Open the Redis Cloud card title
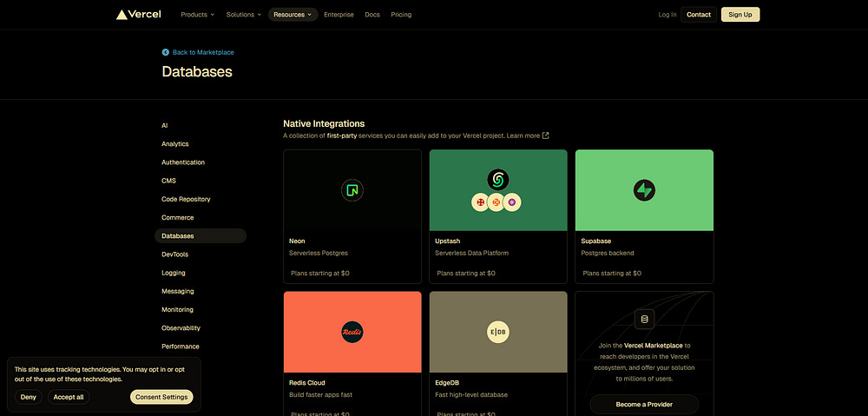The height and width of the screenshot is (416, 868). click(x=306, y=383)
